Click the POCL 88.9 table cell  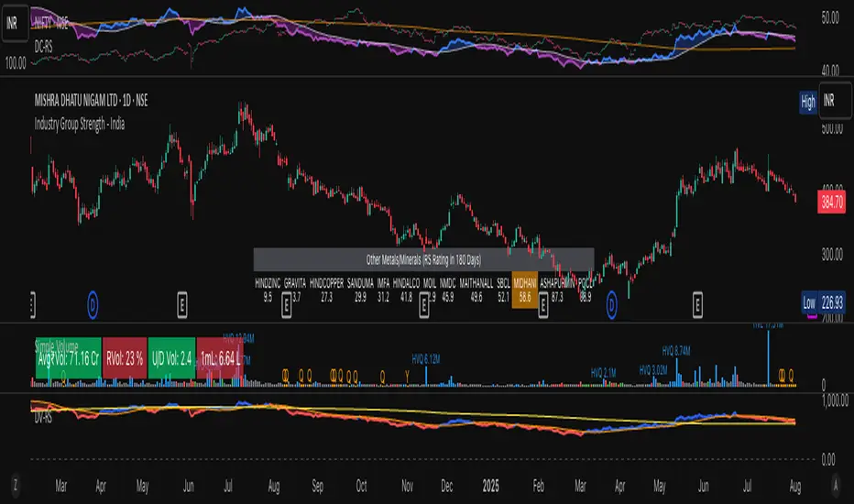(586, 290)
